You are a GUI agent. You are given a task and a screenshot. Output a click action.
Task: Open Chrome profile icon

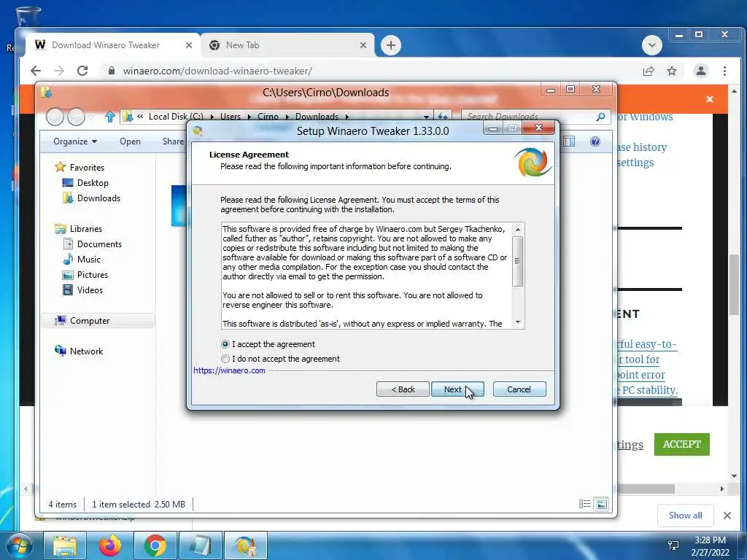coord(701,71)
